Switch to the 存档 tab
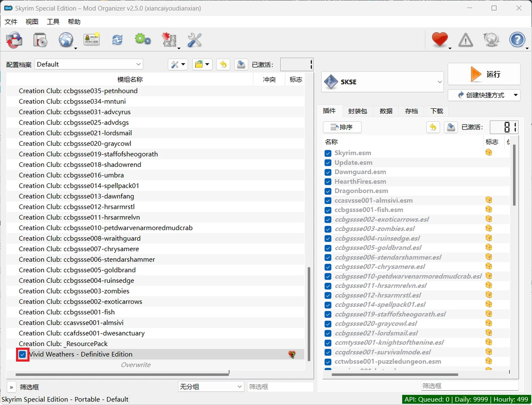 [411, 111]
